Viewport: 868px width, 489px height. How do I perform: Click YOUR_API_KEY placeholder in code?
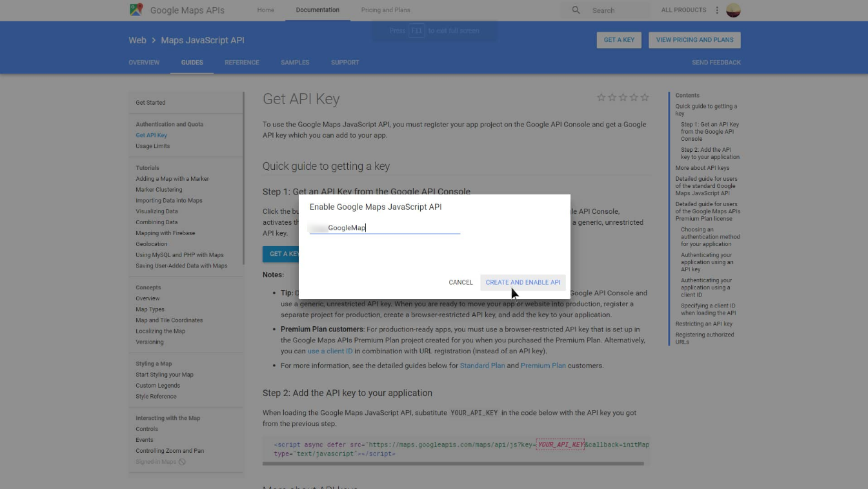pyautogui.click(x=560, y=444)
